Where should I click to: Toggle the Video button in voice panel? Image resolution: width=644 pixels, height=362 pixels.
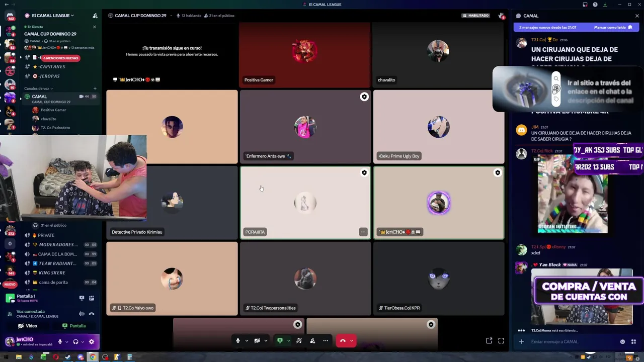tap(28, 326)
